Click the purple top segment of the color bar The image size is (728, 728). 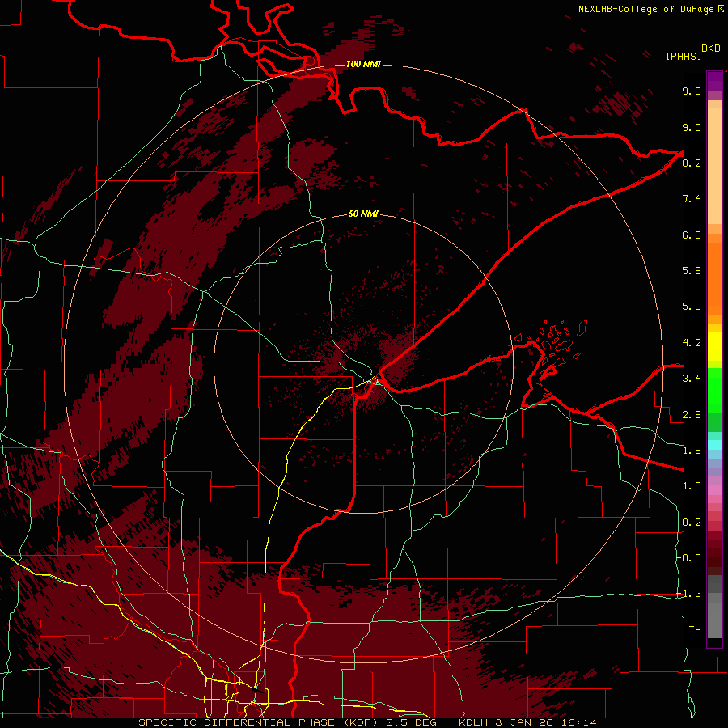[714, 81]
